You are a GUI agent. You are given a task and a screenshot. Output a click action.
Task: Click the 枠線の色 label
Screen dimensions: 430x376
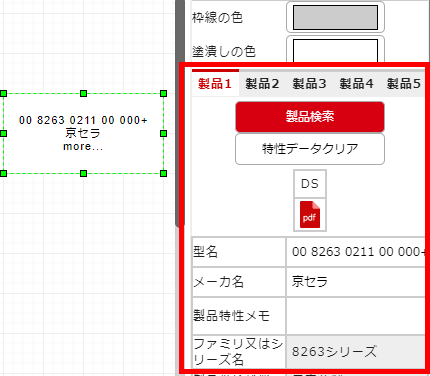[x=217, y=17]
